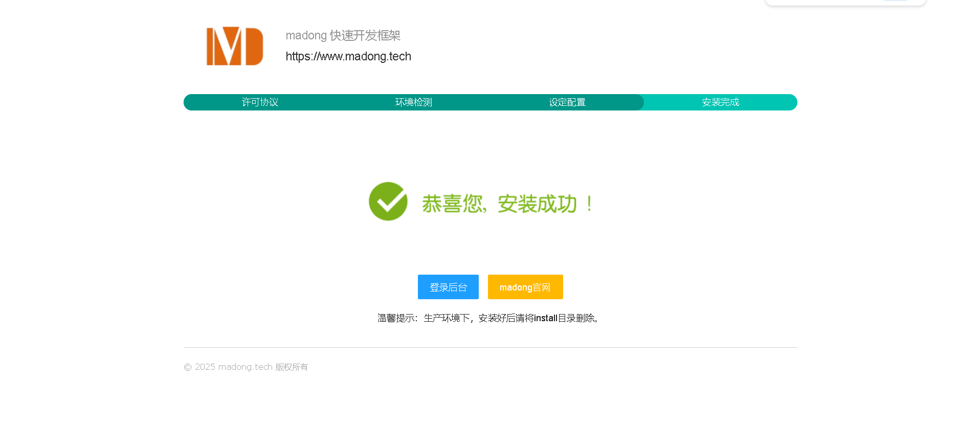Click the 恭喜您 congratulation text
Image resolution: width=980 pixels, height=446 pixels.
[x=453, y=204]
